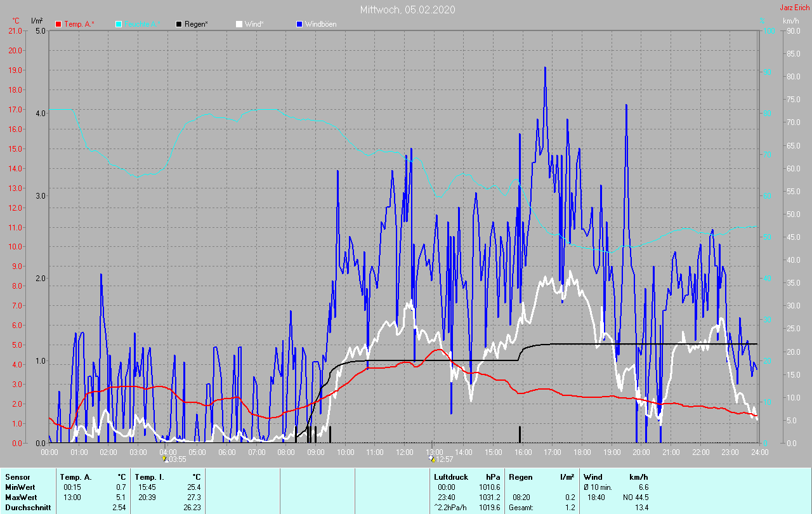Image resolution: width=812 pixels, height=514 pixels.
Task: Click the "26.23" indoor average value
Action: tap(192, 508)
